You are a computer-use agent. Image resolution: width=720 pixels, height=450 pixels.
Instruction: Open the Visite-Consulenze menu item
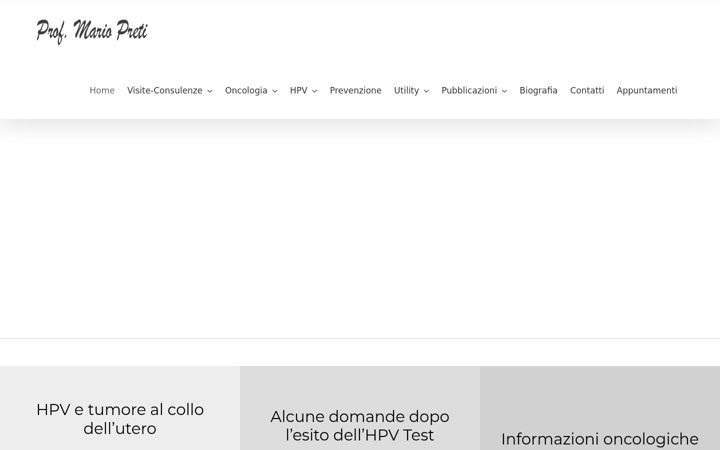[x=165, y=90]
